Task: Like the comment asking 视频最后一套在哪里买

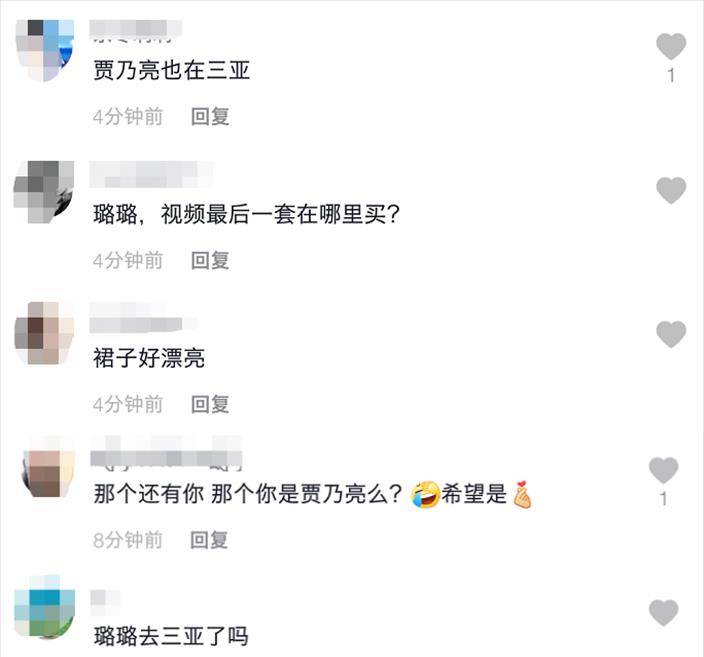Action: (671, 190)
